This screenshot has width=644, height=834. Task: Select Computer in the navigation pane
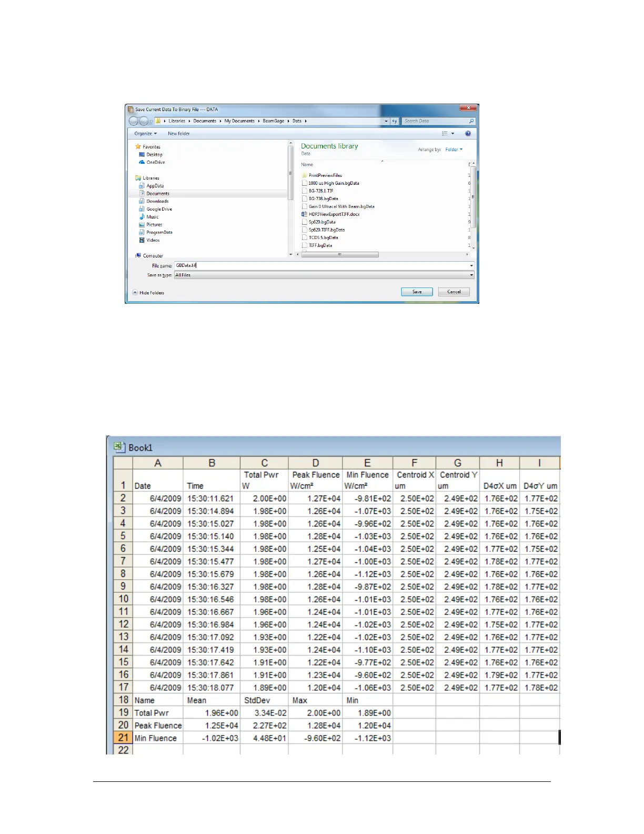tap(153, 255)
